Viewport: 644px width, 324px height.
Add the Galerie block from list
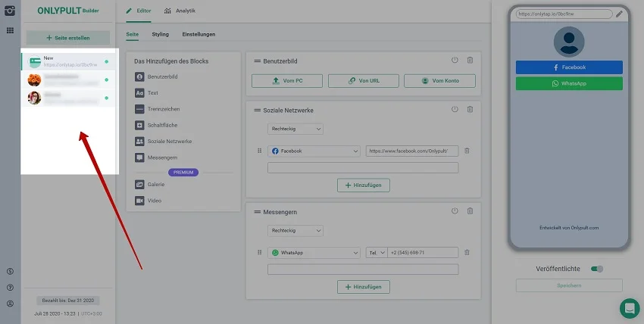pos(155,184)
